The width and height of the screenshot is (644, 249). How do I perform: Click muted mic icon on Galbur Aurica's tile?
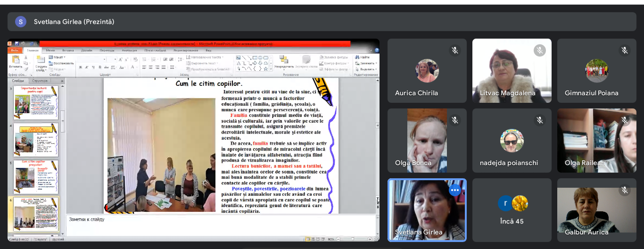pyautogui.click(x=624, y=190)
